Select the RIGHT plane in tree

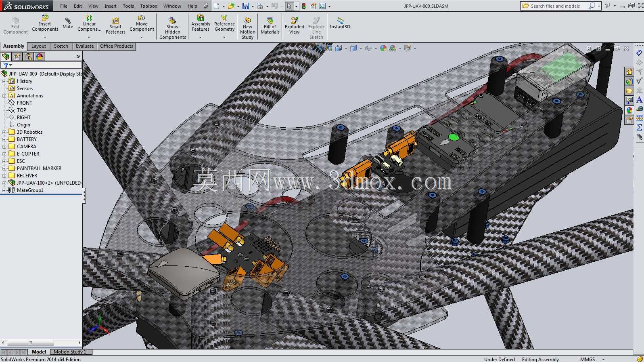click(x=24, y=118)
